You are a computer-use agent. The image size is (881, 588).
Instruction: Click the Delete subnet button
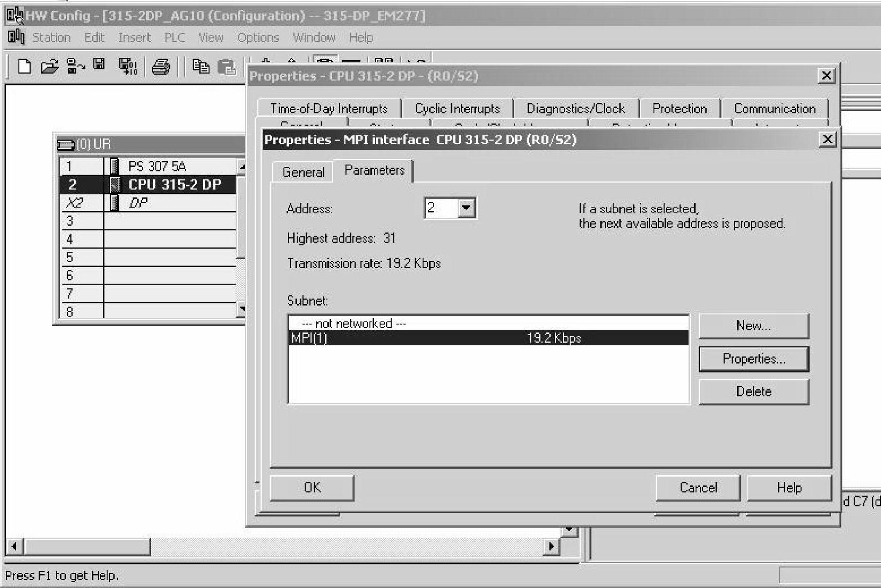[754, 391]
